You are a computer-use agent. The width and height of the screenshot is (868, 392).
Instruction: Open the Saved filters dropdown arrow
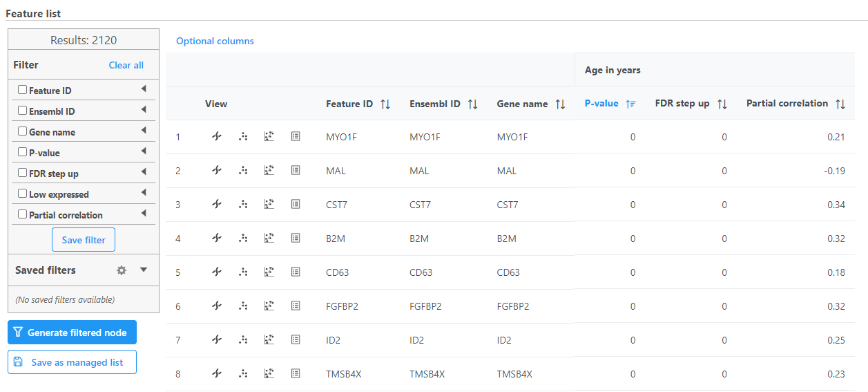pos(144,270)
